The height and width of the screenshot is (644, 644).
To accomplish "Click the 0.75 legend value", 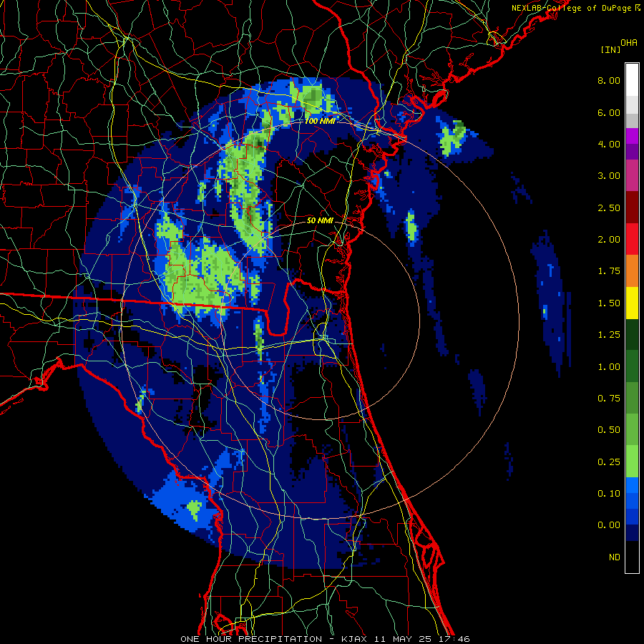I will point(609,399).
